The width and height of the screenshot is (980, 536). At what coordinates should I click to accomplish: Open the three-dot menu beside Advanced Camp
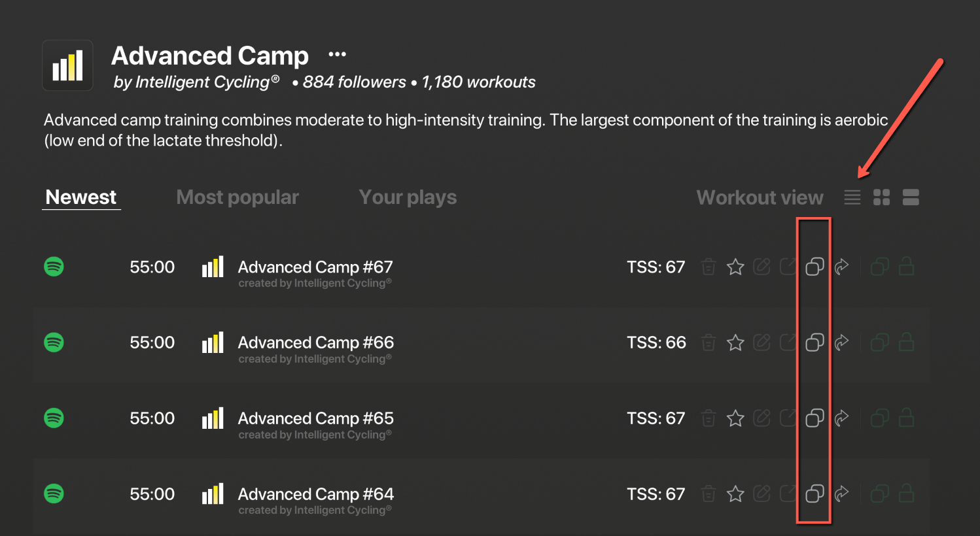(337, 55)
